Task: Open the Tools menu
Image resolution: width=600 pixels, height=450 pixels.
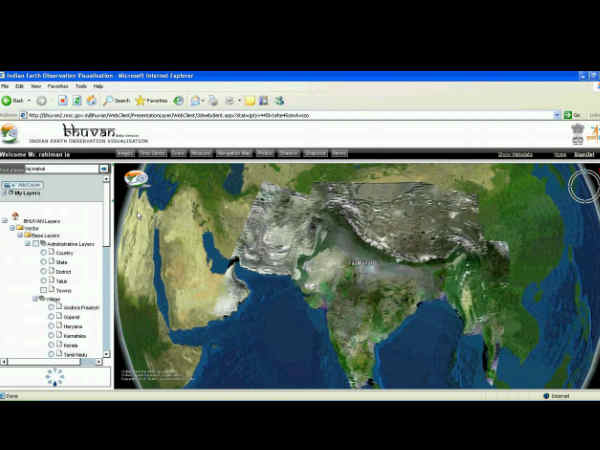Action: pyautogui.click(x=80, y=86)
